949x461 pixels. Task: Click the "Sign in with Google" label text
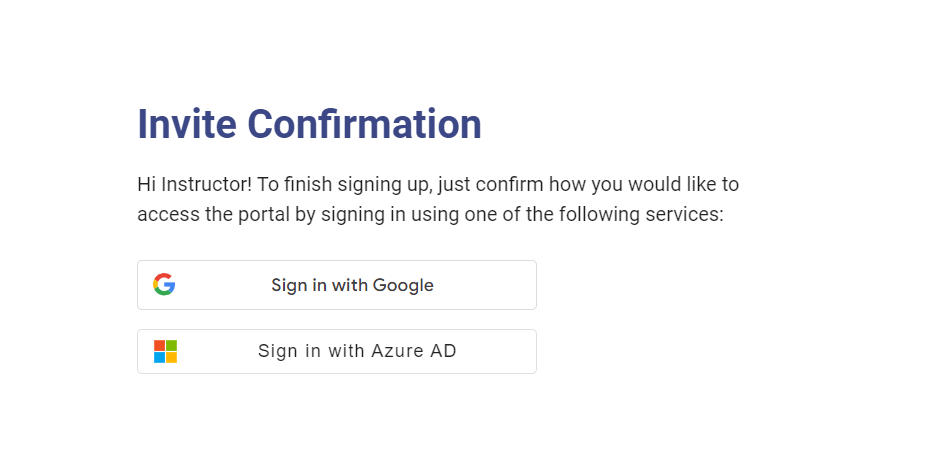(352, 285)
